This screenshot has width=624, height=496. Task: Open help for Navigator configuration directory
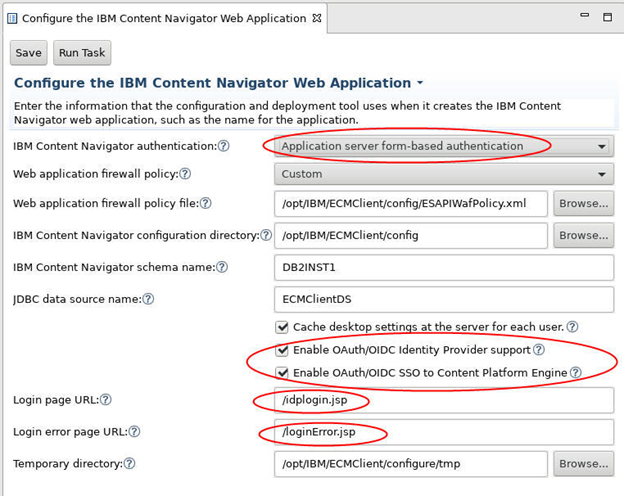266,235
